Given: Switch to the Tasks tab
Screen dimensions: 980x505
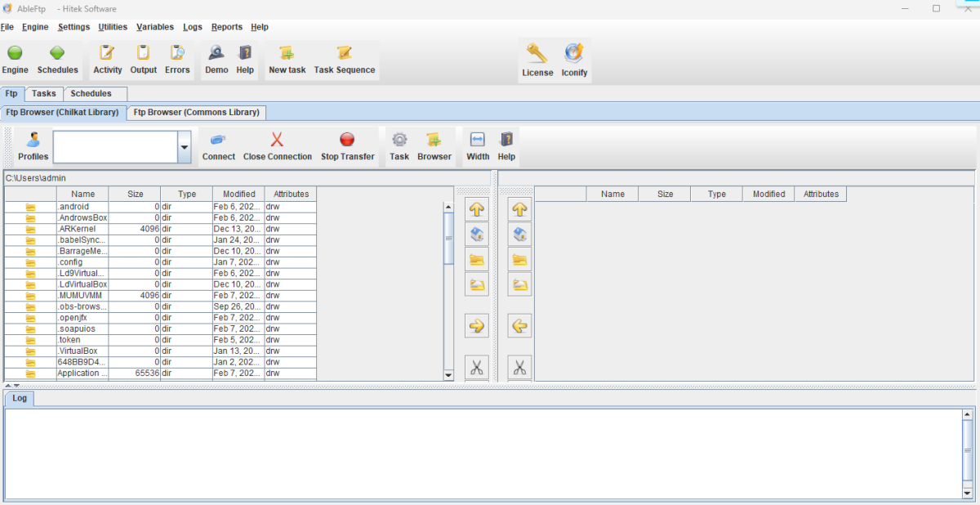Looking at the screenshot, I should (x=44, y=94).
